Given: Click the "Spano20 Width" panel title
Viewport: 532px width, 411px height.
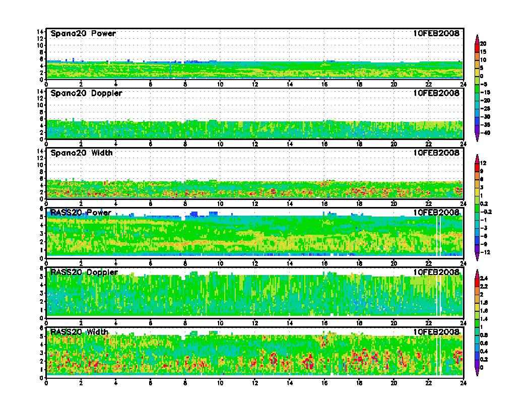Looking at the screenshot, I should click(82, 153).
